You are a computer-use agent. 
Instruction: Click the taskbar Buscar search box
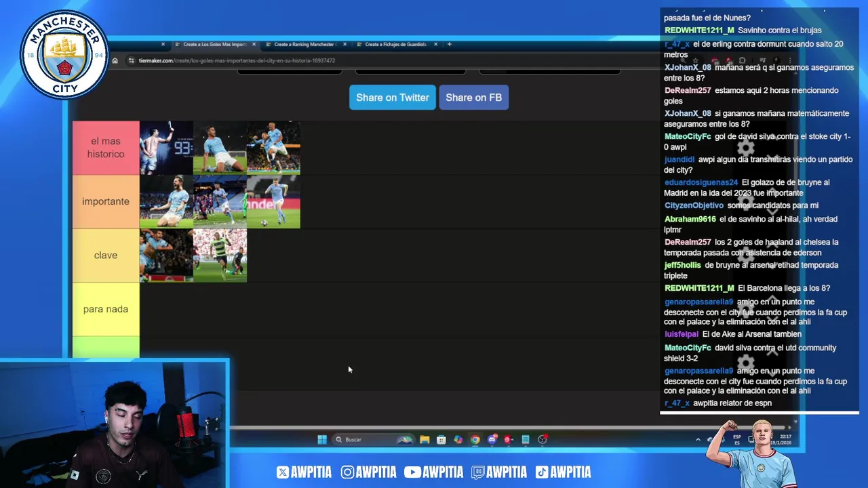tap(373, 439)
